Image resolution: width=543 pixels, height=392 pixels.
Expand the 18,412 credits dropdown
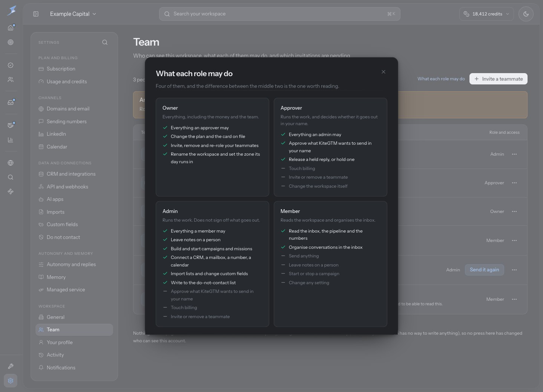click(x=486, y=14)
